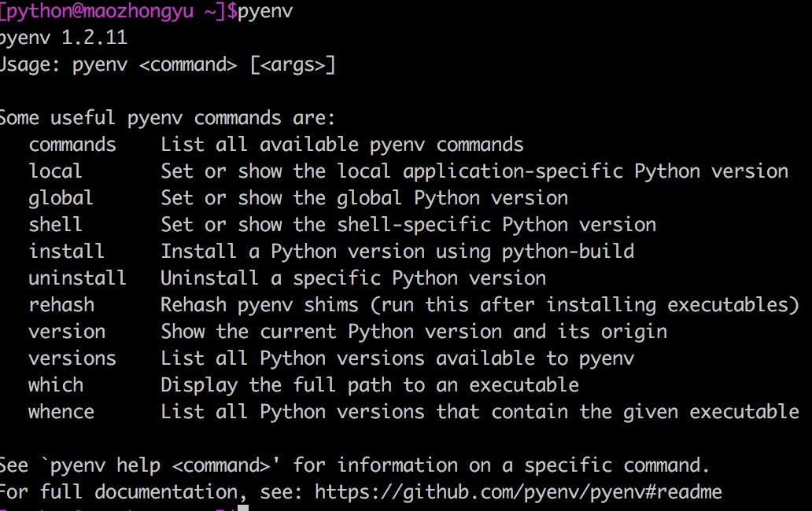812x511 pixels.
Task: Select the 'uninstall' command name
Action: (78, 278)
